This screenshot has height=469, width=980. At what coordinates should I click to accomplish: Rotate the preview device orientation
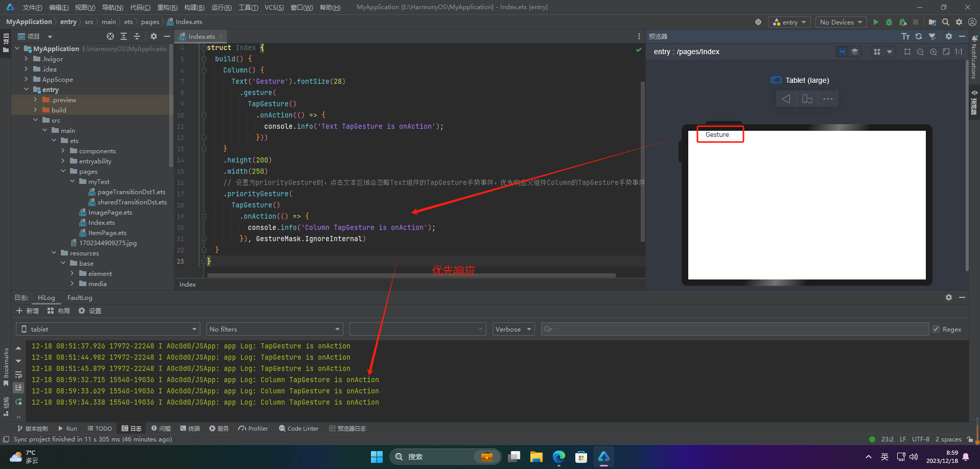(x=807, y=99)
